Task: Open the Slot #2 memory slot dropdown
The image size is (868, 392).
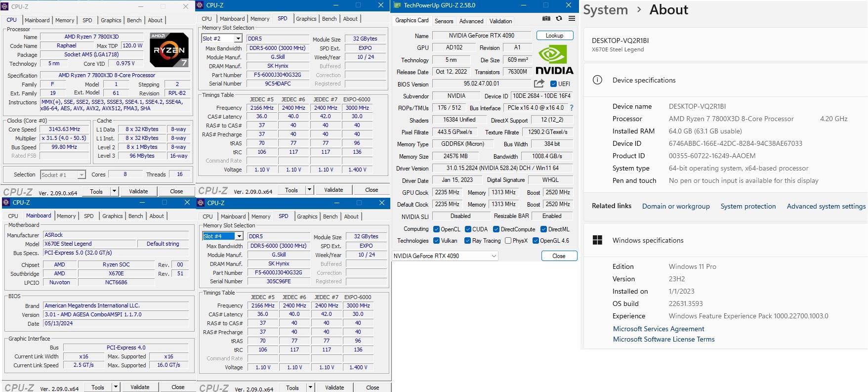Action: pos(238,39)
